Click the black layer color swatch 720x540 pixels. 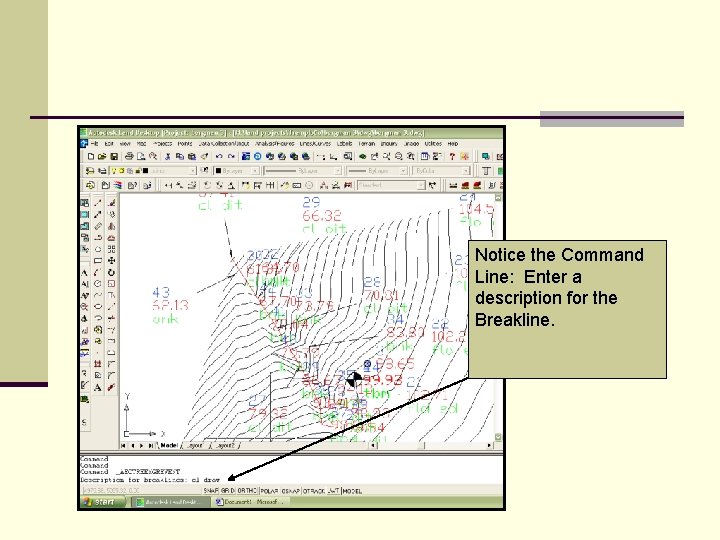click(x=146, y=171)
